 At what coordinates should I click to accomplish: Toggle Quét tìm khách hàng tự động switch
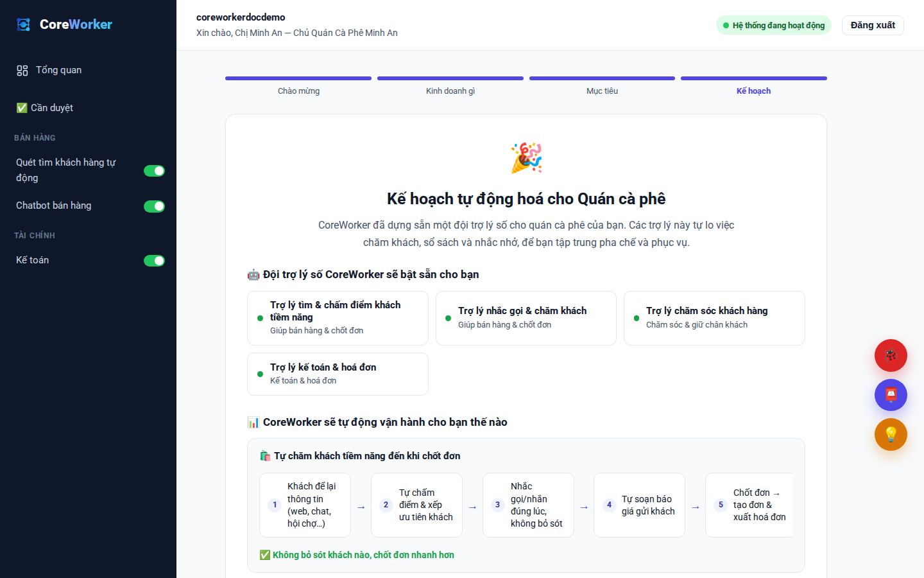click(154, 171)
